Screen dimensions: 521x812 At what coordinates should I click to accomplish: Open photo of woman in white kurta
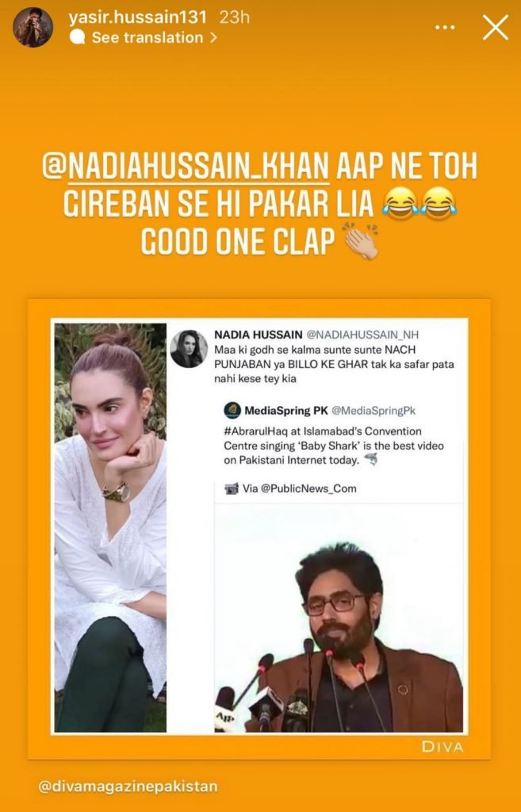click(x=110, y=527)
